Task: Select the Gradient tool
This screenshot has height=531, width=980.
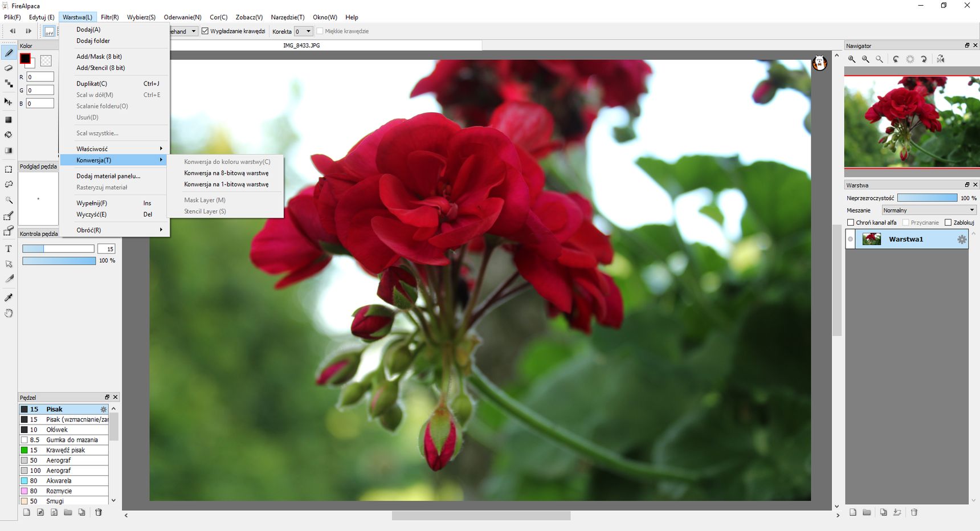Action: (9, 151)
